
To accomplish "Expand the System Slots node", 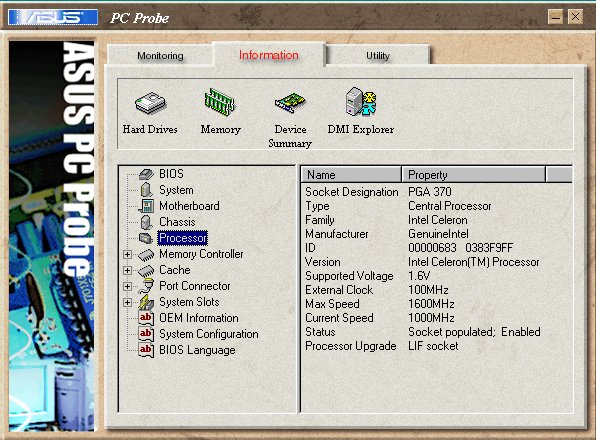I will 127,302.
